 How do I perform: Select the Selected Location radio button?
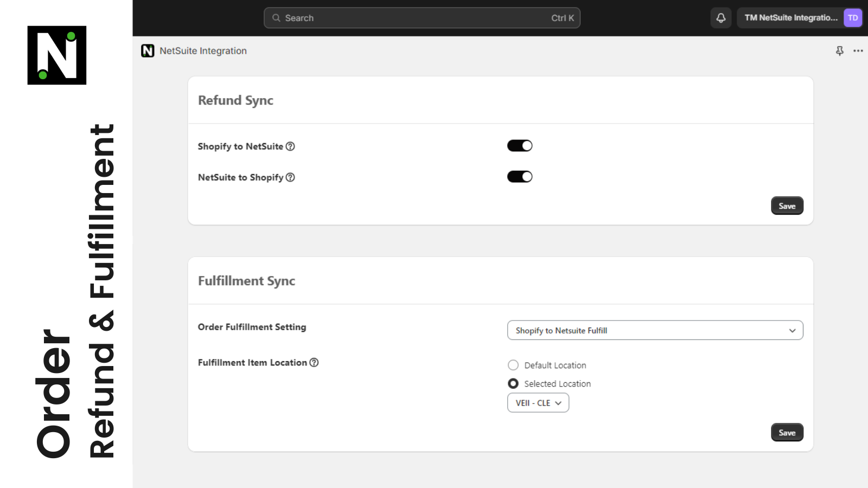[x=513, y=383]
